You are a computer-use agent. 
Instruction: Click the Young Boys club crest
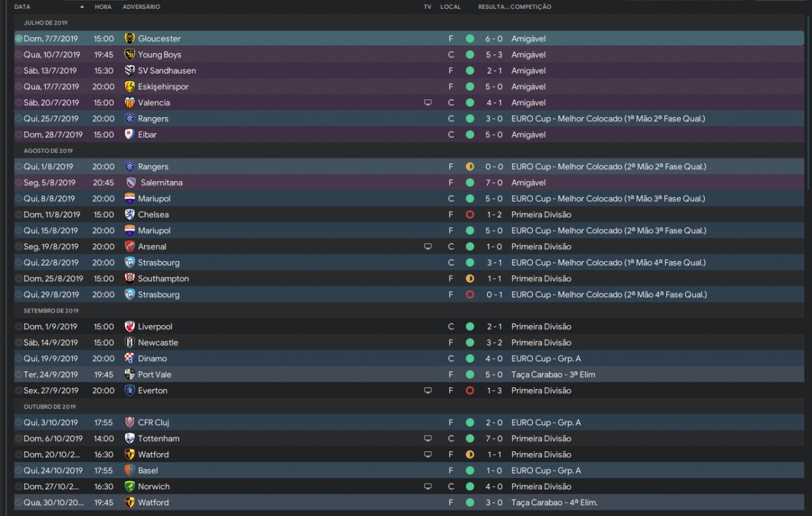(130, 55)
